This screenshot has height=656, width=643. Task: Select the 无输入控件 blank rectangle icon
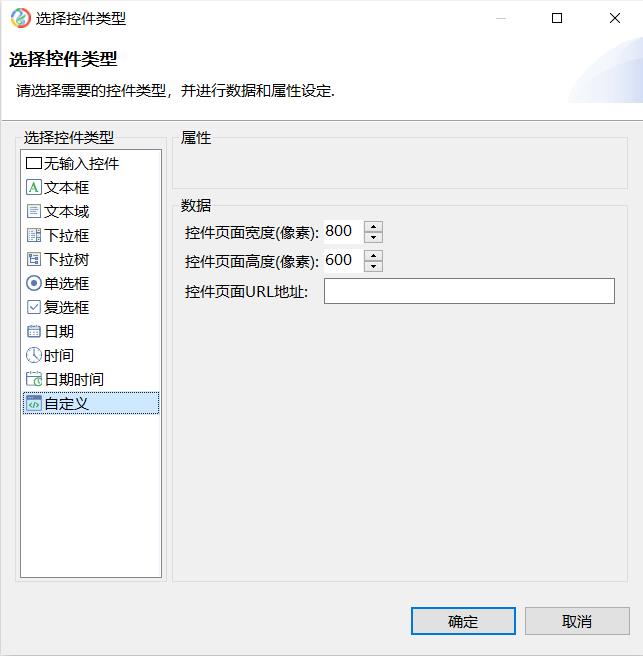click(x=33, y=163)
